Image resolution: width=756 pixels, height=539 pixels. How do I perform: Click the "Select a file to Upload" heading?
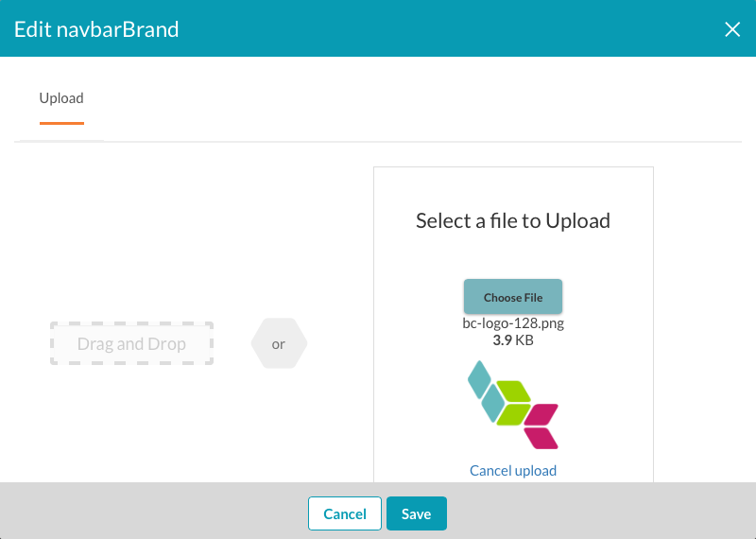click(x=513, y=221)
